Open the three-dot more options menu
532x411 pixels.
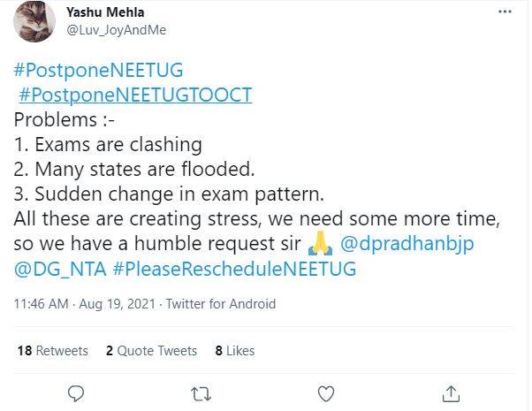pyautogui.click(x=505, y=13)
